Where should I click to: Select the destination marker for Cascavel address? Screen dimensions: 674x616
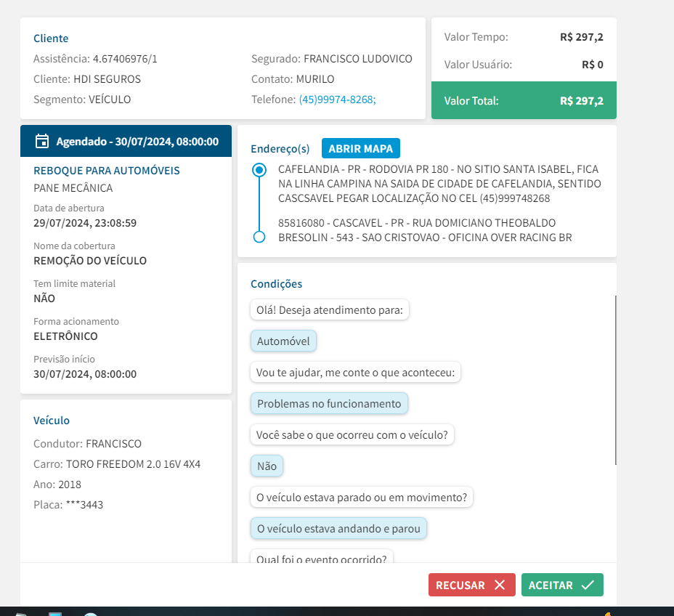[259, 237]
